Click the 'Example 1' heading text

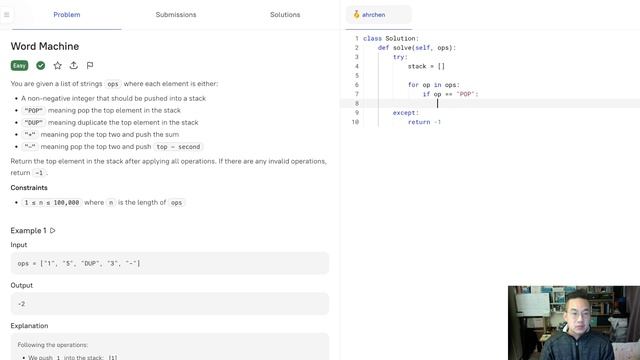coord(29,231)
